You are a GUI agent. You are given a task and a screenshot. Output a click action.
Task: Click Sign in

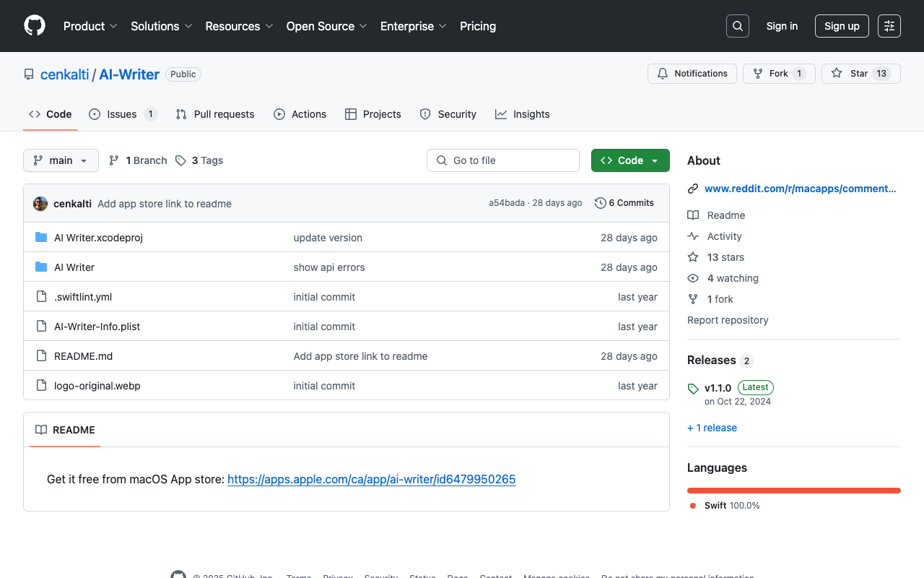(x=782, y=26)
